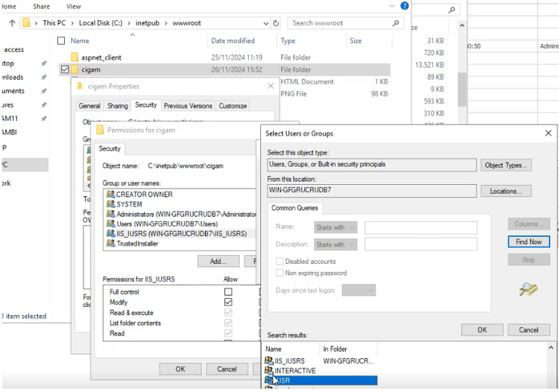Select the cigam folder icon

click(x=75, y=69)
